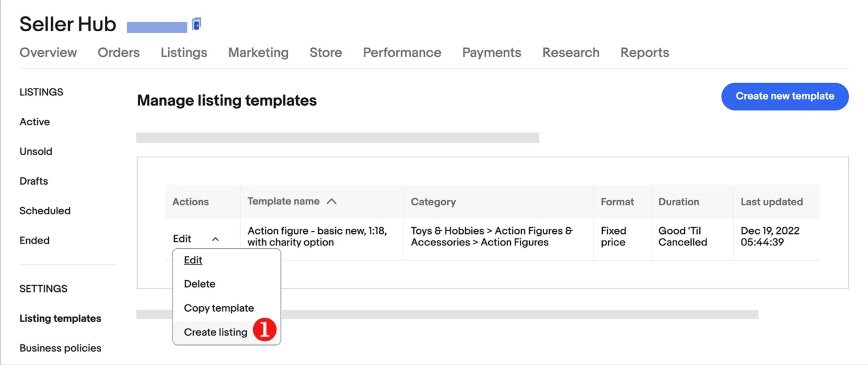Click the Duration column header

tap(679, 202)
